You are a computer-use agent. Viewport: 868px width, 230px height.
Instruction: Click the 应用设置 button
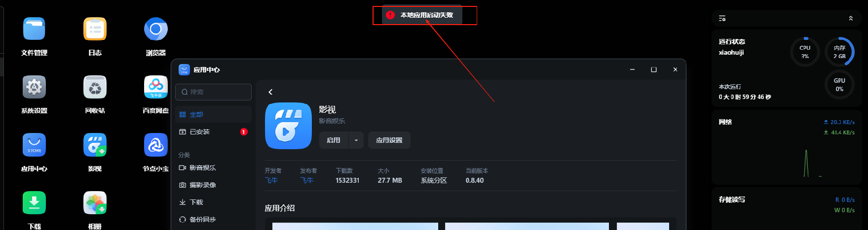[x=389, y=140]
